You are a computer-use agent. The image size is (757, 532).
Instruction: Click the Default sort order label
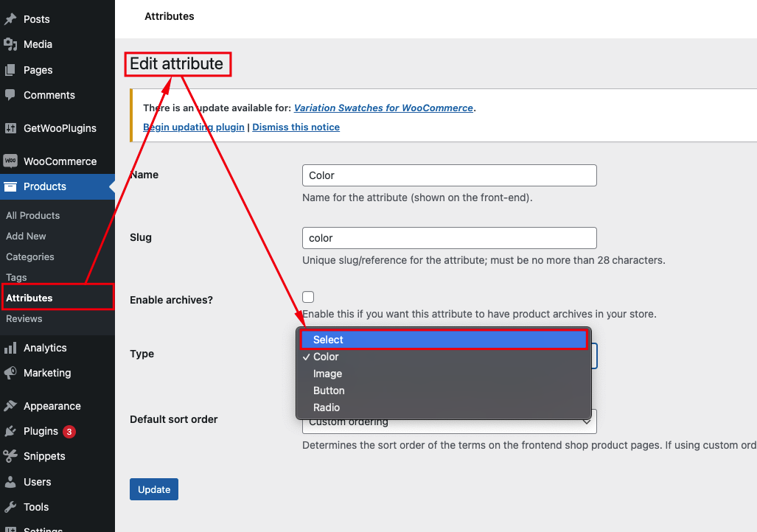point(174,419)
